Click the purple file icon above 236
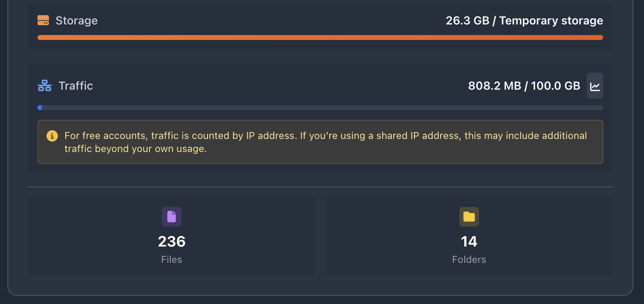644x304 pixels. coord(172,217)
